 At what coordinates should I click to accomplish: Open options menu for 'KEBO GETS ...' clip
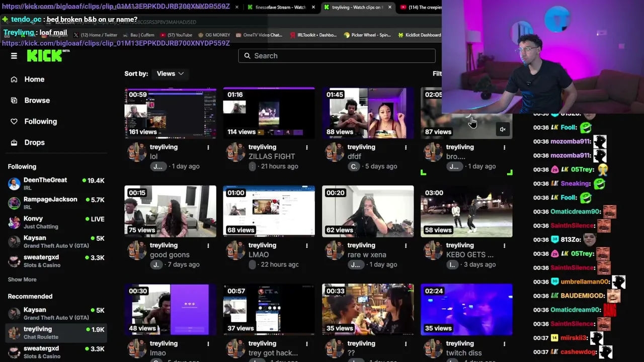click(x=504, y=245)
